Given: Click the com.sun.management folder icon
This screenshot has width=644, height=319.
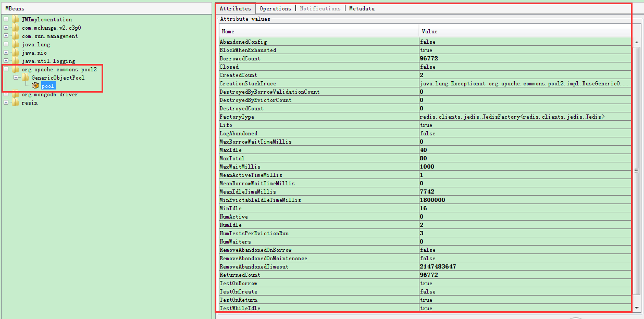Looking at the screenshot, I should (x=16, y=36).
